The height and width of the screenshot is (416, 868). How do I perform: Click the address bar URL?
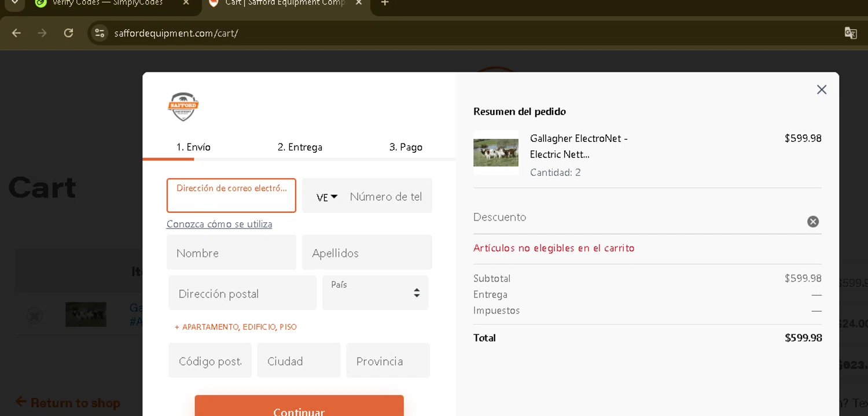176,33
